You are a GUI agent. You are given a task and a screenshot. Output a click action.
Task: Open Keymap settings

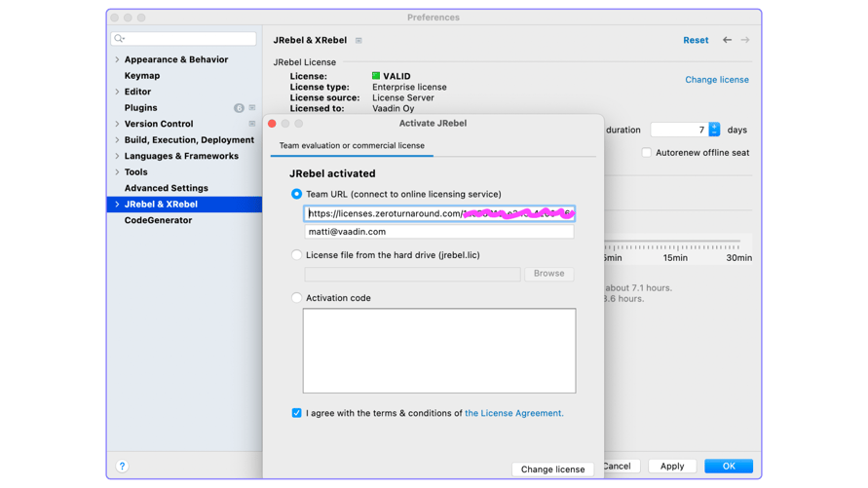tap(141, 75)
